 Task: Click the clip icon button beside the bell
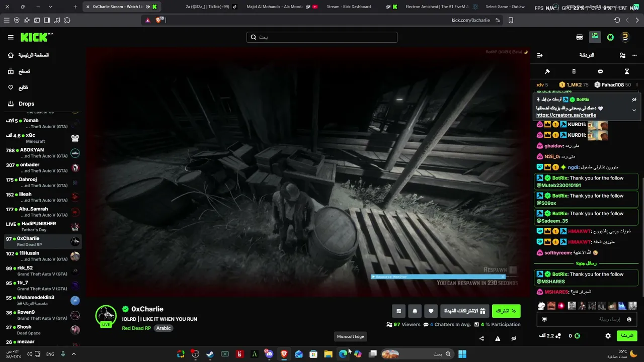[x=398, y=311]
